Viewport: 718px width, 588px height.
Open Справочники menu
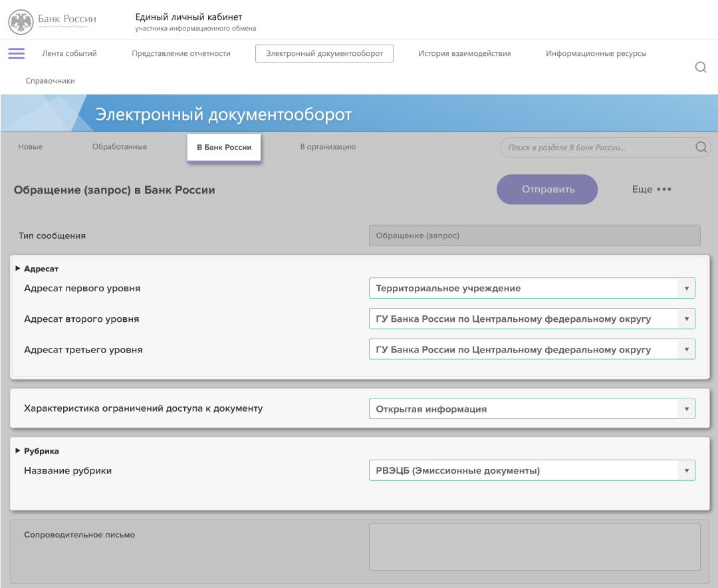click(50, 81)
